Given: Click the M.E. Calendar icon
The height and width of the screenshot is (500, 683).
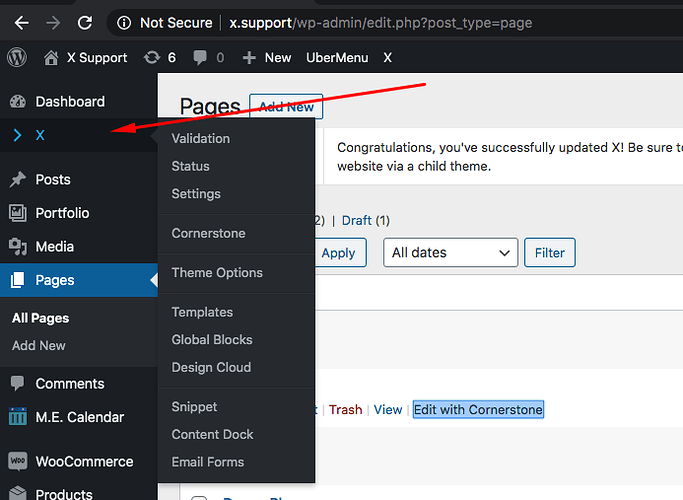Looking at the screenshot, I should pos(18,416).
